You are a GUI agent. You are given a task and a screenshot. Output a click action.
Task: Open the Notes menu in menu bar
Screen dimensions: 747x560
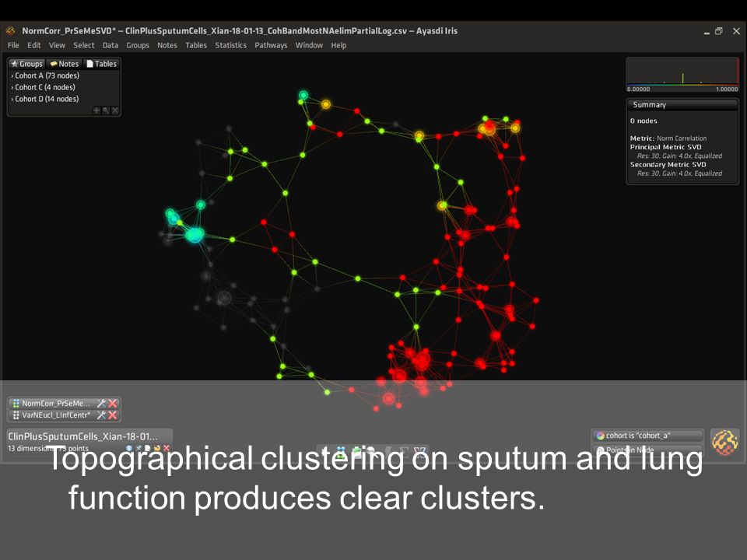coord(167,45)
